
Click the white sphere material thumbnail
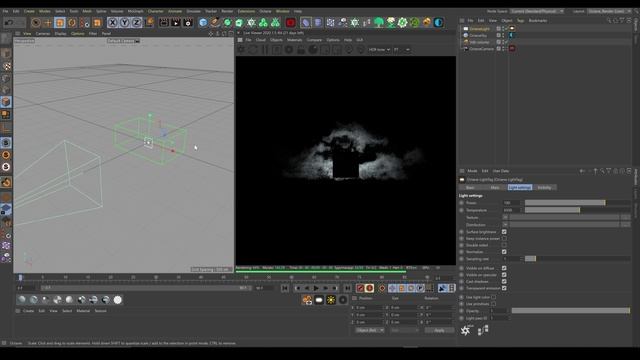pos(118,300)
